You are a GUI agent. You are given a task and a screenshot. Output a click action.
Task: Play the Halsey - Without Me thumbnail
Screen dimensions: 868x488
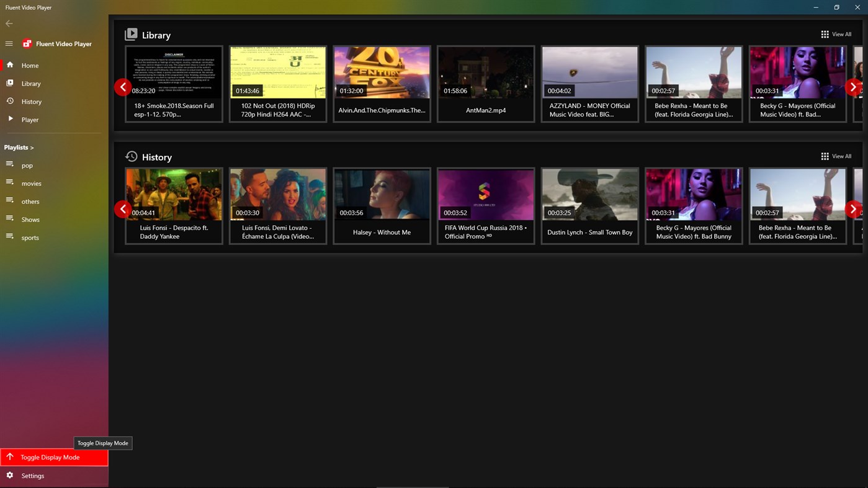coord(382,193)
